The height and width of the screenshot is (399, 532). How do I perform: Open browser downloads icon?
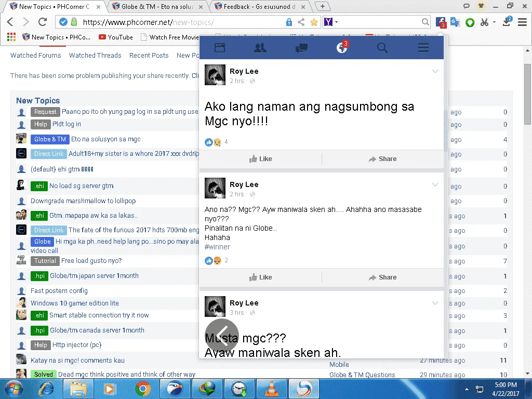click(x=507, y=22)
